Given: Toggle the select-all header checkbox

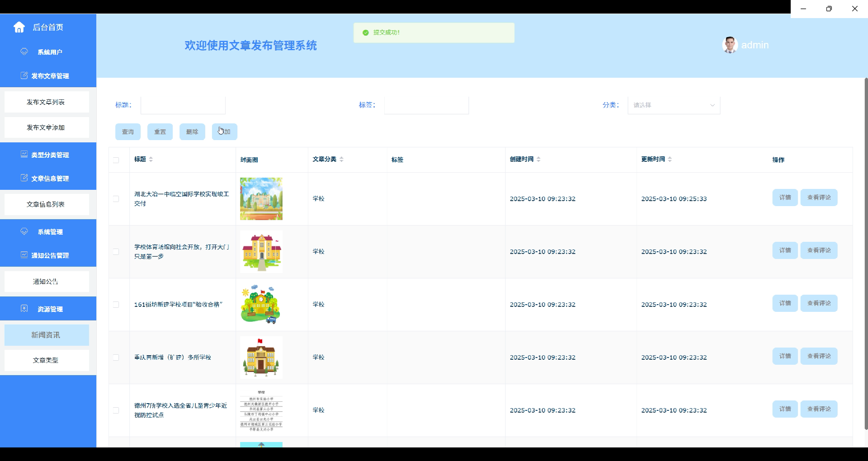Looking at the screenshot, I should click(116, 160).
